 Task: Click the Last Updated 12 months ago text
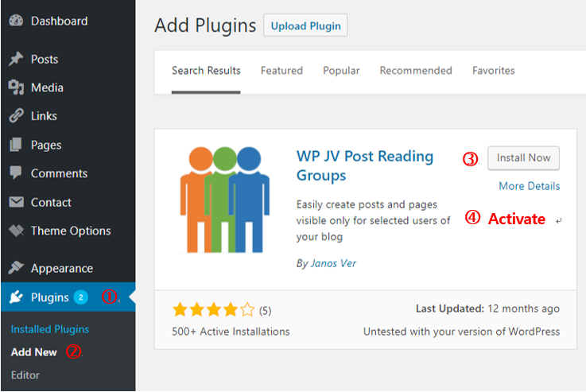point(487,309)
